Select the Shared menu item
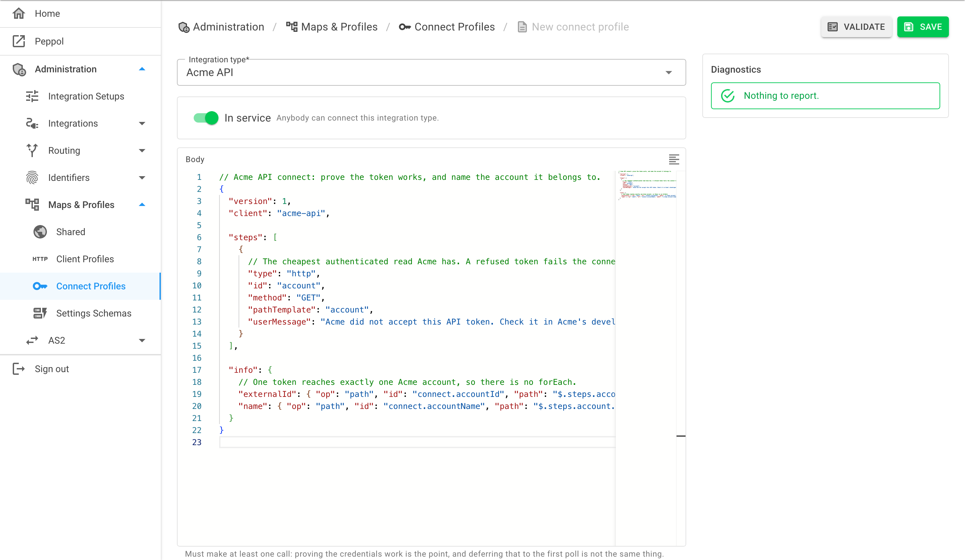 tap(80, 232)
